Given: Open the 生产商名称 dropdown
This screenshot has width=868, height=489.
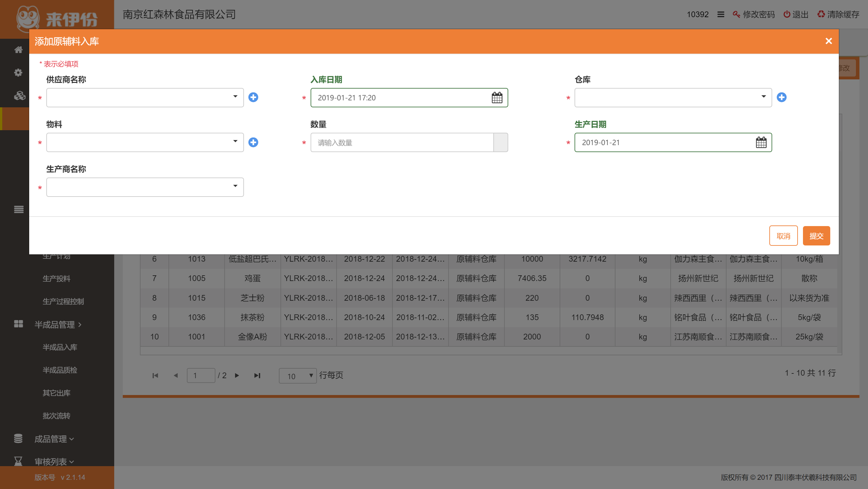Looking at the screenshot, I should tap(145, 187).
